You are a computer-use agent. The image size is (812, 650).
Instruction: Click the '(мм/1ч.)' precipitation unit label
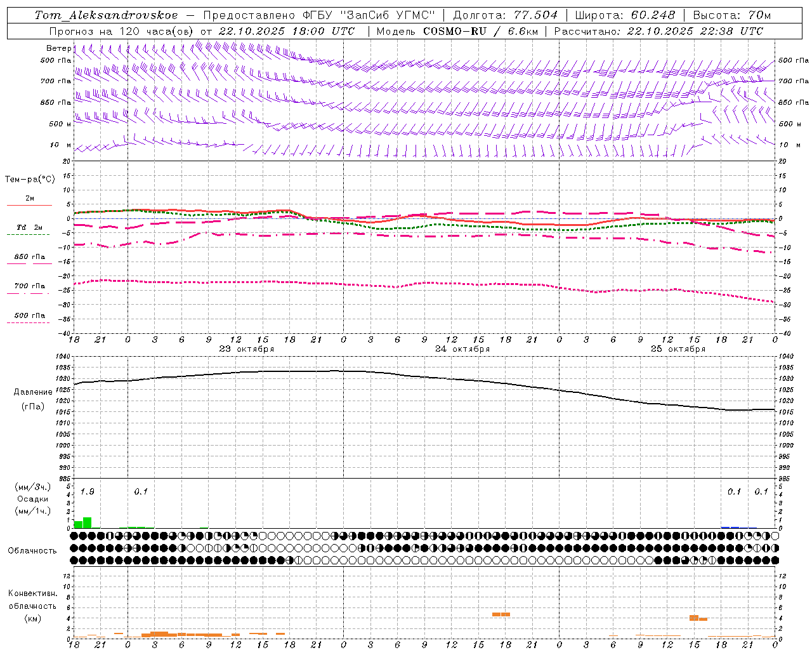tap(33, 511)
